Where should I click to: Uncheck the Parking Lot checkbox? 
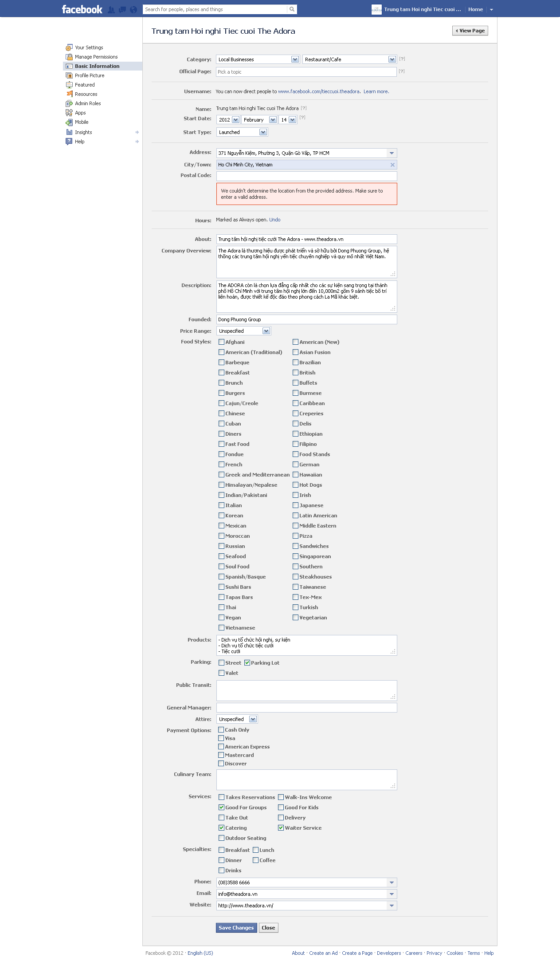click(x=247, y=663)
